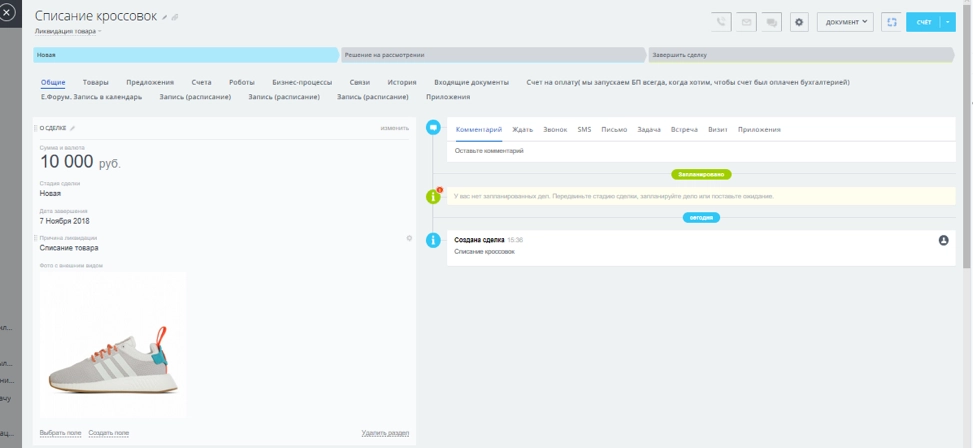
Task: Expand the 'Ликвидация товара' pipeline selector
Action: [x=68, y=31]
